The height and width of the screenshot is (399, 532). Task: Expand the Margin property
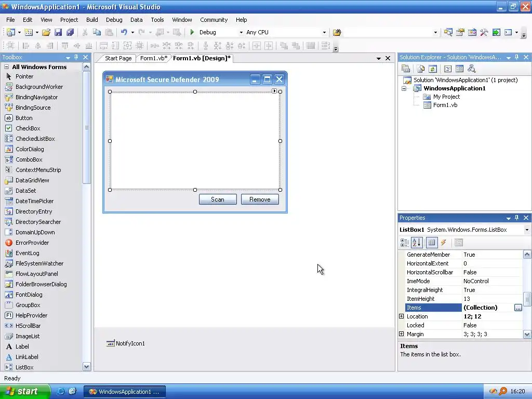click(x=402, y=334)
